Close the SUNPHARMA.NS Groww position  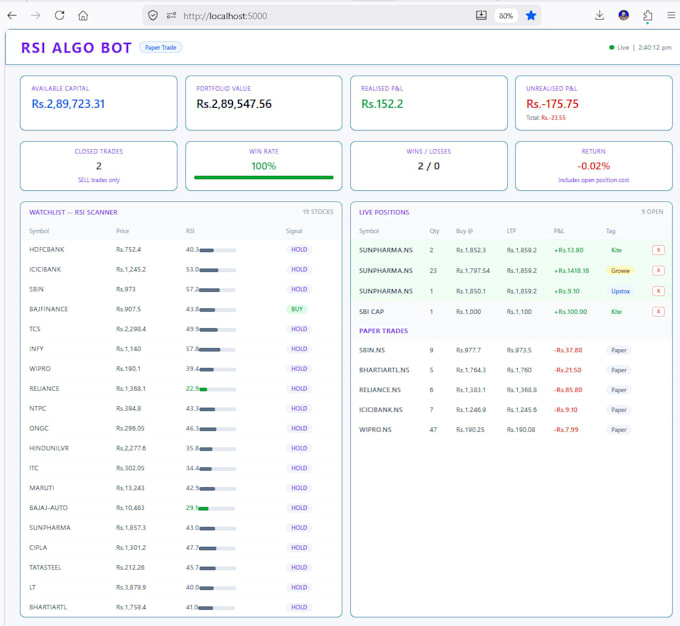pos(658,270)
